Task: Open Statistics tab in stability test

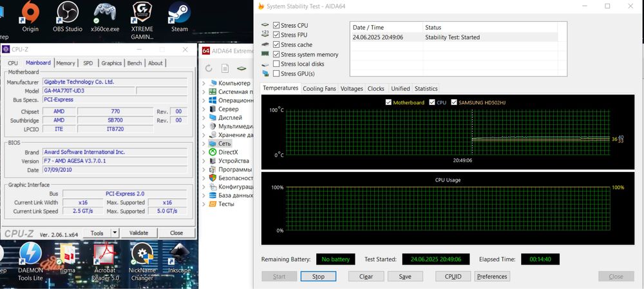Action: pos(426,88)
